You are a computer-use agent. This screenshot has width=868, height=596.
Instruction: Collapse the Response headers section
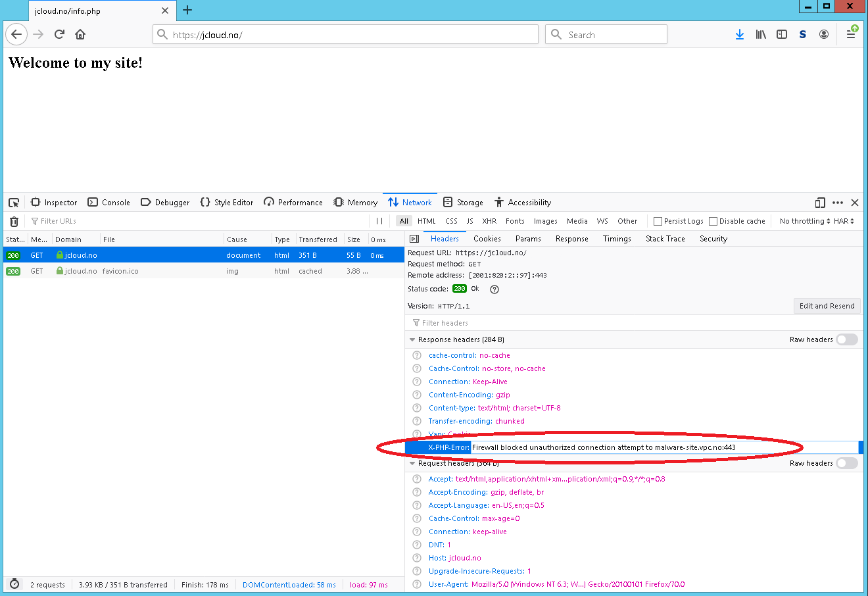412,339
